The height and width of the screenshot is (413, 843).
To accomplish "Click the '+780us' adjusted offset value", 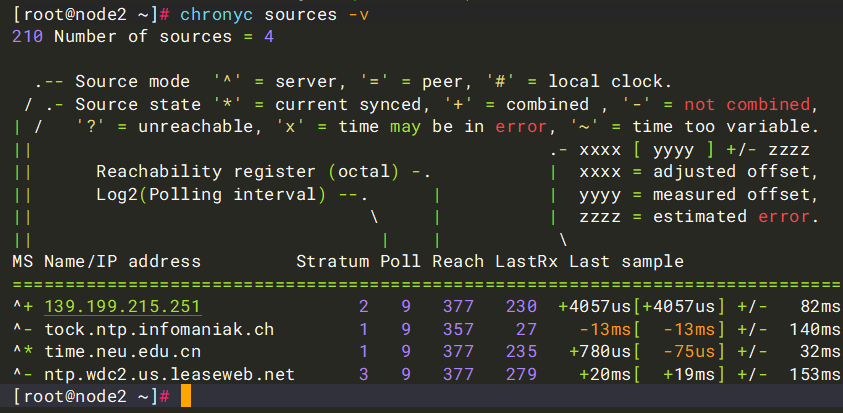I will (x=600, y=352).
